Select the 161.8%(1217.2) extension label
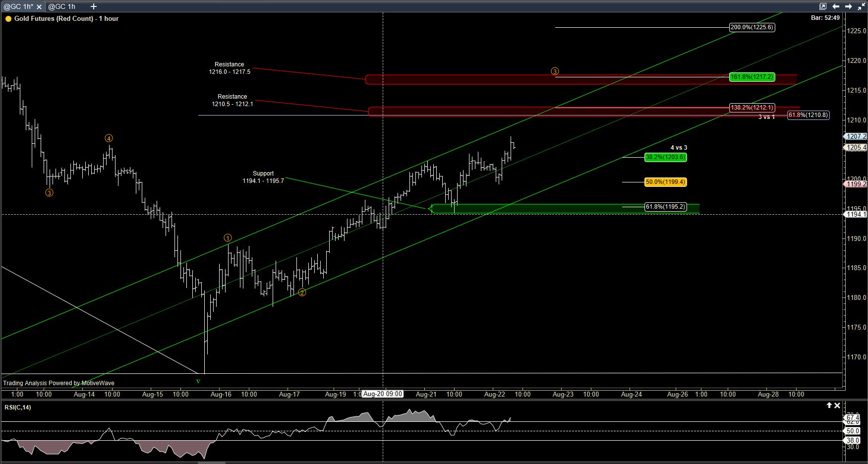868x464 pixels. point(752,77)
